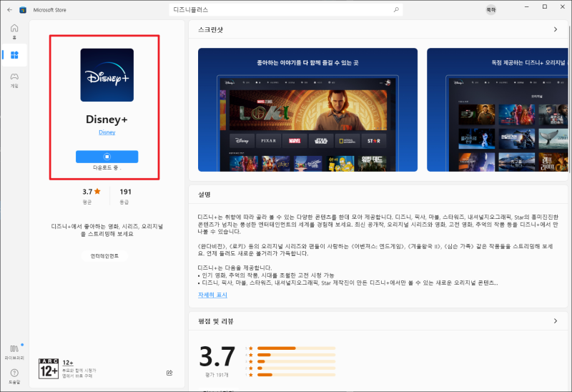The width and height of the screenshot is (572, 392).
Task: Click the Microsoft Store logo icon
Action: pyautogui.click(x=23, y=10)
